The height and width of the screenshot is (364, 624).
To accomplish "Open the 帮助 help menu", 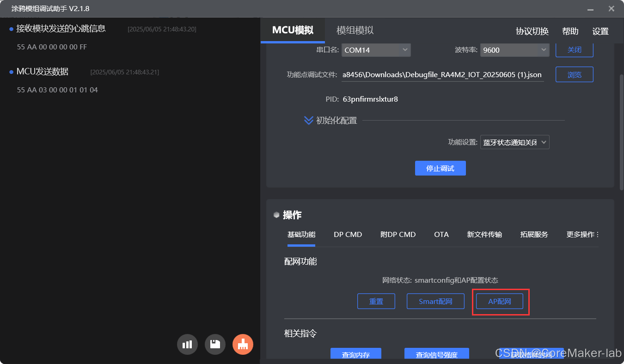I will (570, 31).
